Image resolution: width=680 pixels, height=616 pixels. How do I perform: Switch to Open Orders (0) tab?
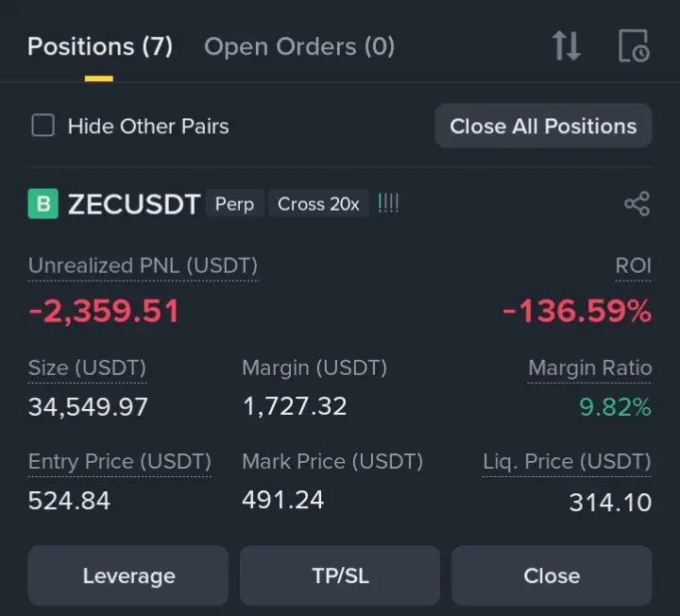coord(298,46)
